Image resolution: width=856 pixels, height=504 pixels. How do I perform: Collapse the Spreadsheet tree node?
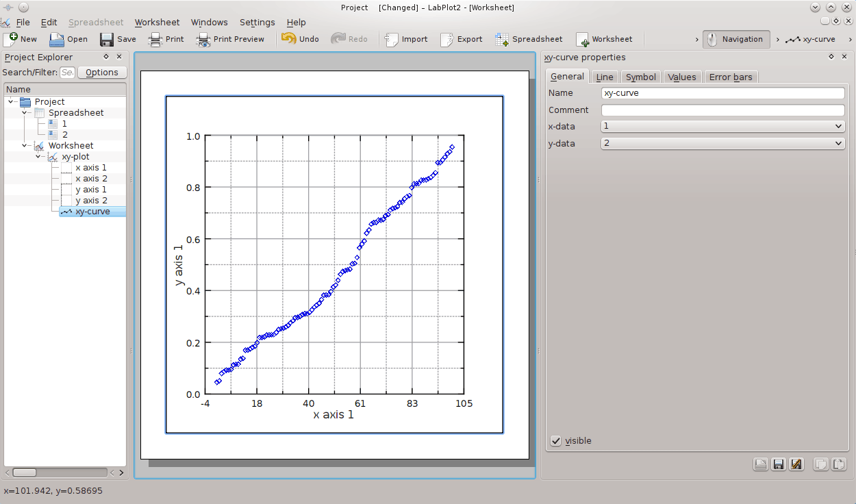(x=25, y=112)
